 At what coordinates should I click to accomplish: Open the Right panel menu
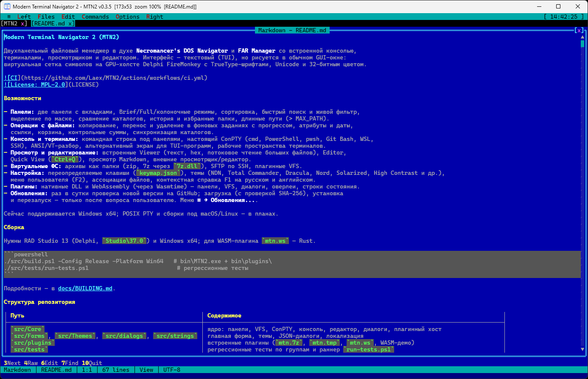click(x=155, y=17)
